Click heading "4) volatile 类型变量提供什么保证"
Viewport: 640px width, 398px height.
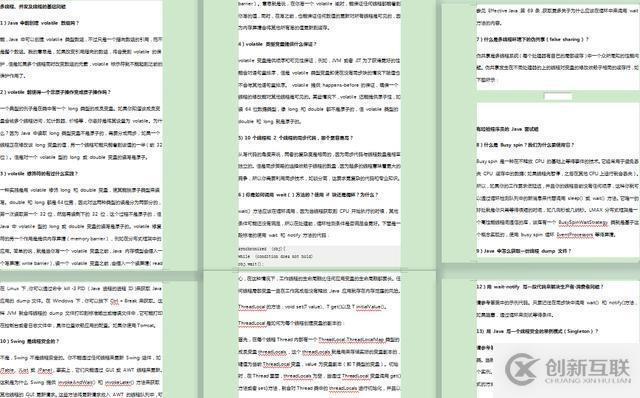(278, 44)
